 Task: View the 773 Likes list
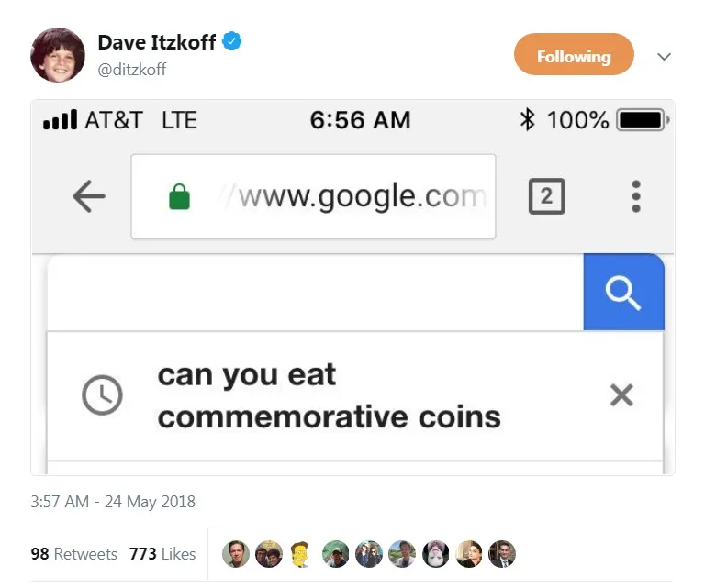[162, 554]
